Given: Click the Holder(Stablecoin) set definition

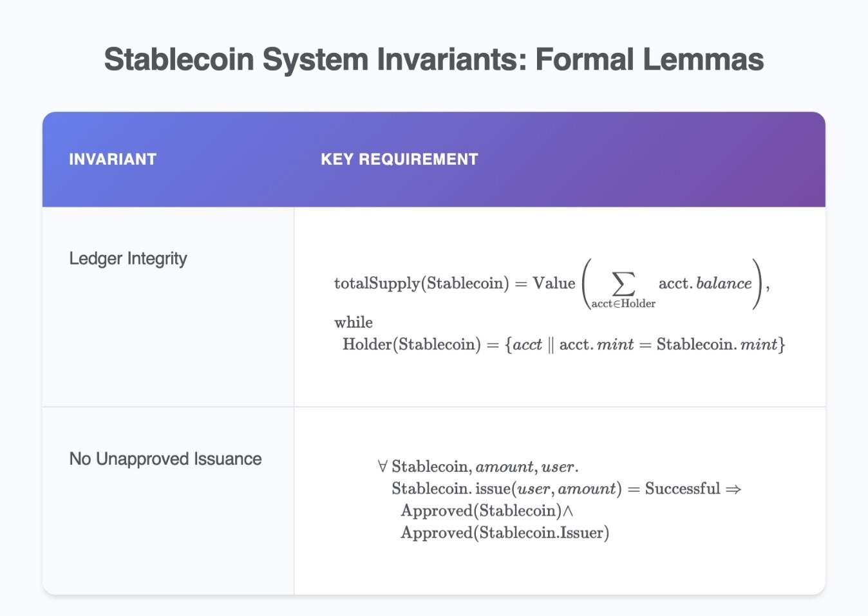Looking at the screenshot, I should pos(412,344).
